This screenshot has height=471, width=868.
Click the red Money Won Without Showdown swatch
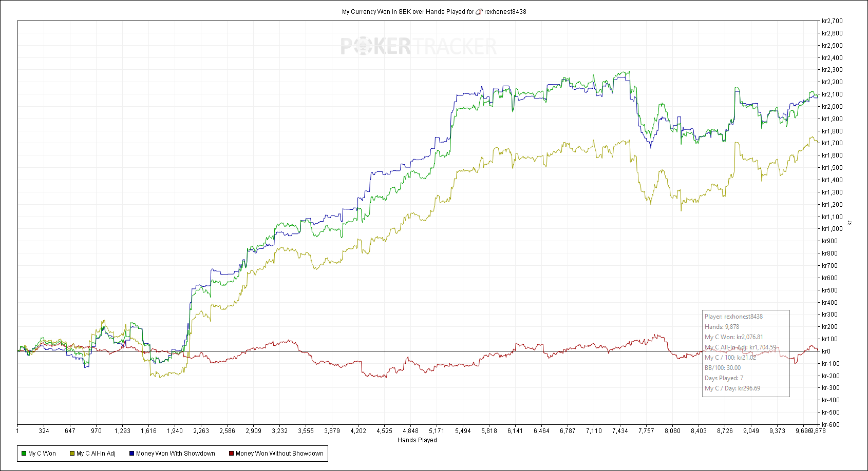pos(231,454)
